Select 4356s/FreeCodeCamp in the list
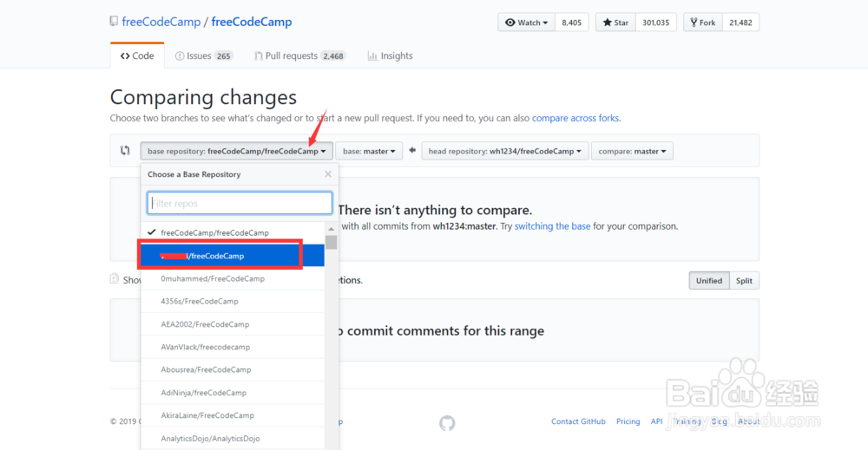 pos(233,301)
